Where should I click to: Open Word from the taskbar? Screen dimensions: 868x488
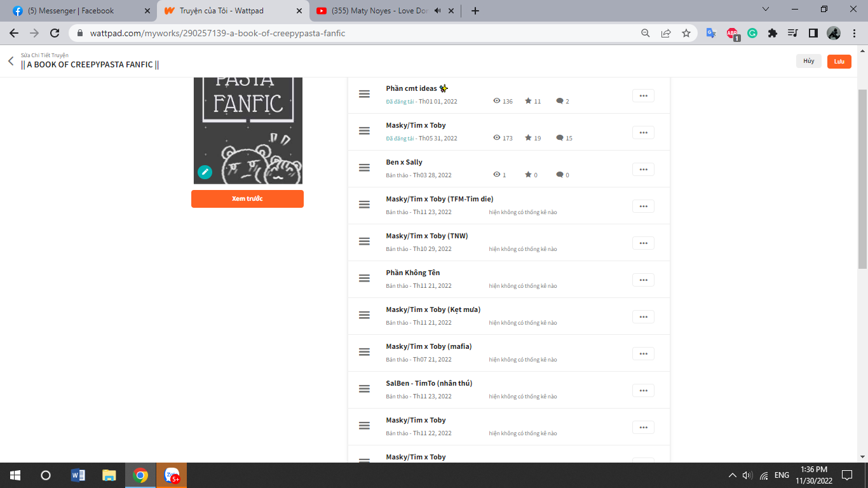pos(78,475)
